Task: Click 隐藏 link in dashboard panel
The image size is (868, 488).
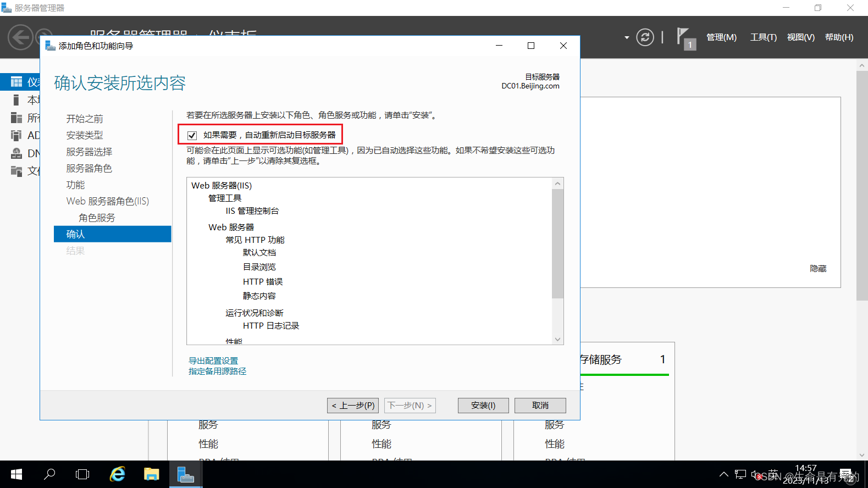Action: coord(818,269)
